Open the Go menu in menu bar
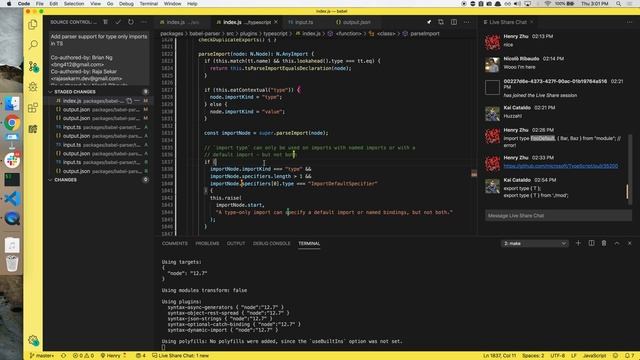 click(110, 4)
